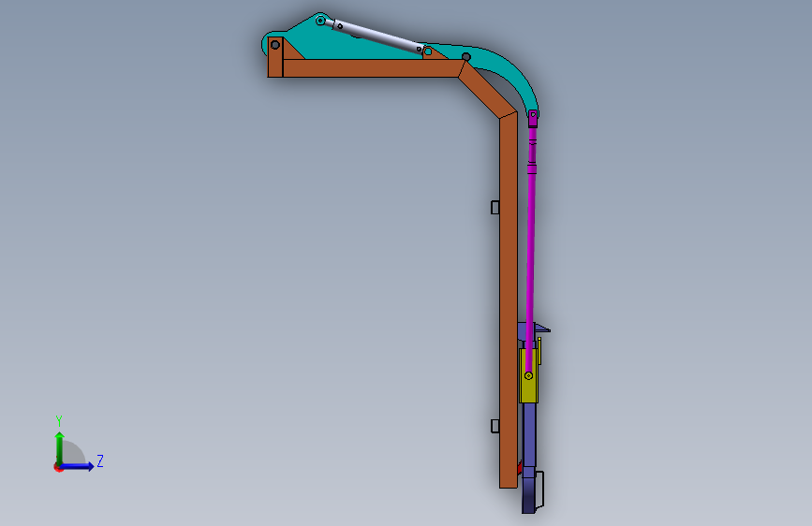Select the cylinder's upper mounting pin
This screenshot has height=526, width=812.
(320, 21)
